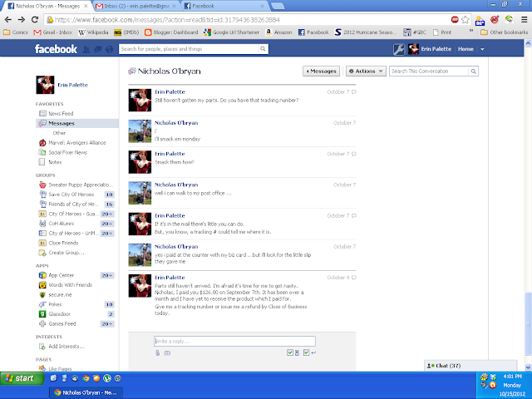Open the Windows Start menu

(x=22, y=378)
